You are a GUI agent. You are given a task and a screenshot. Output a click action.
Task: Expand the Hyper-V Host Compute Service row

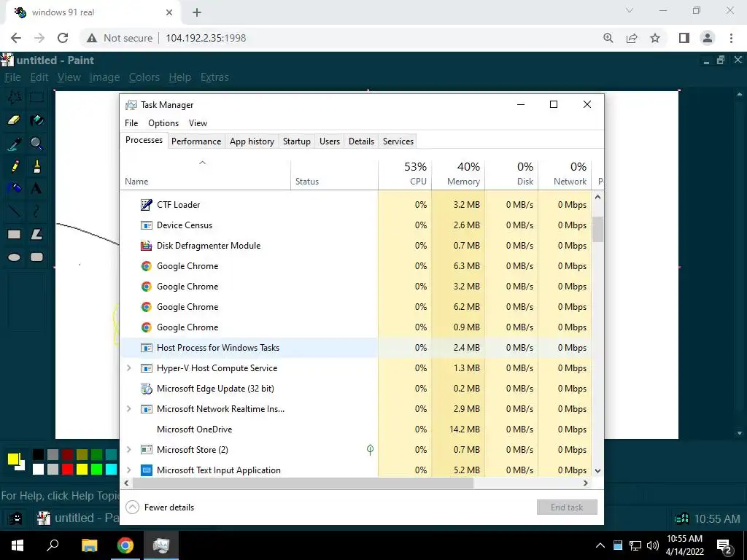tap(128, 368)
